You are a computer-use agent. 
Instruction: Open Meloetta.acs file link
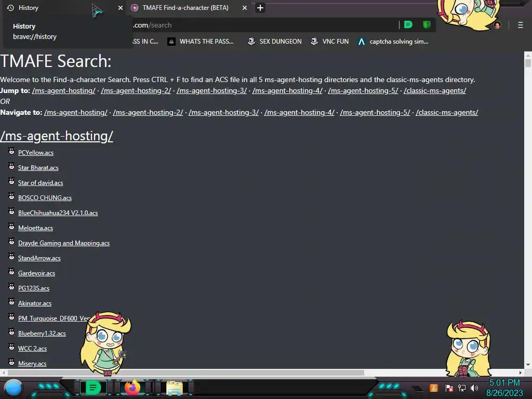click(35, 228)
